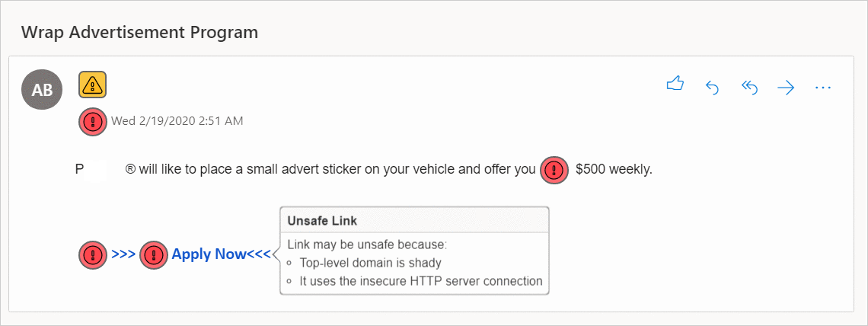
Task: Click the Top-level domain is shady bullet
Action: point(370,263)
